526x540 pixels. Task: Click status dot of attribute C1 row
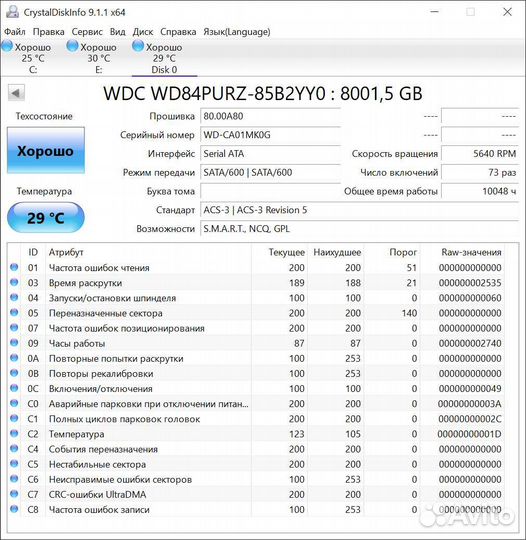click(x=14, y=418)
